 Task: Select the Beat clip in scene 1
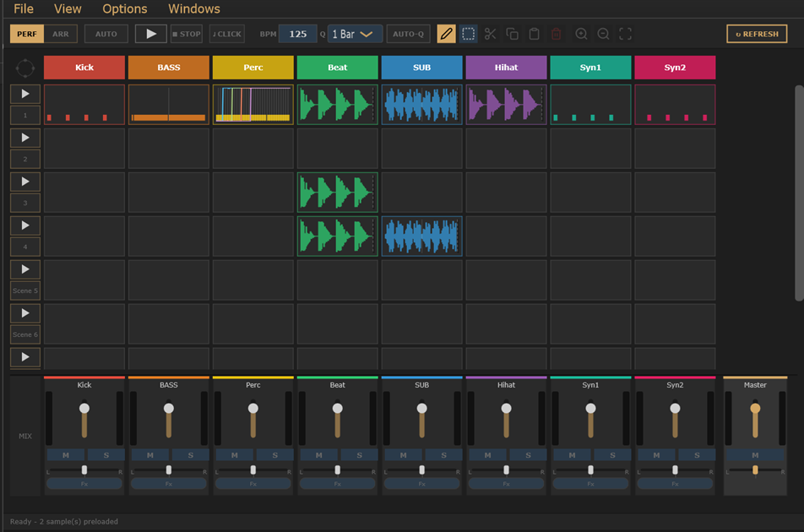pos(338,105)
